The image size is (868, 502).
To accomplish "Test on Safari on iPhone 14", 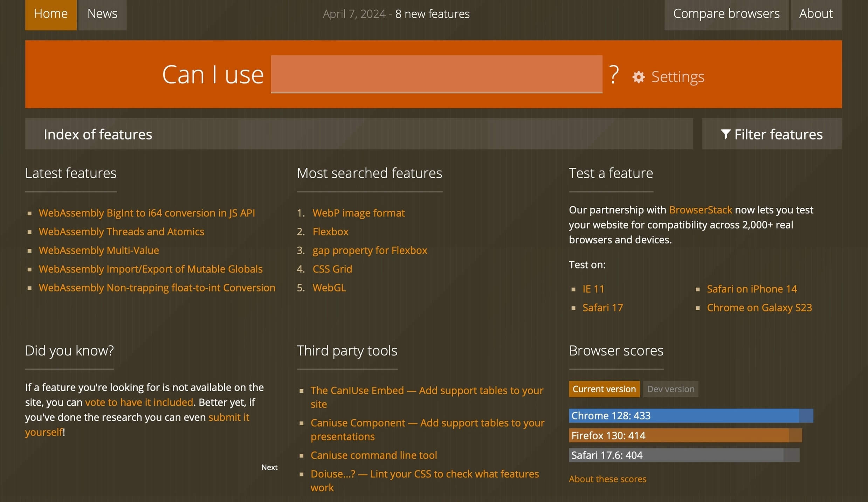I will click(752, 289).
